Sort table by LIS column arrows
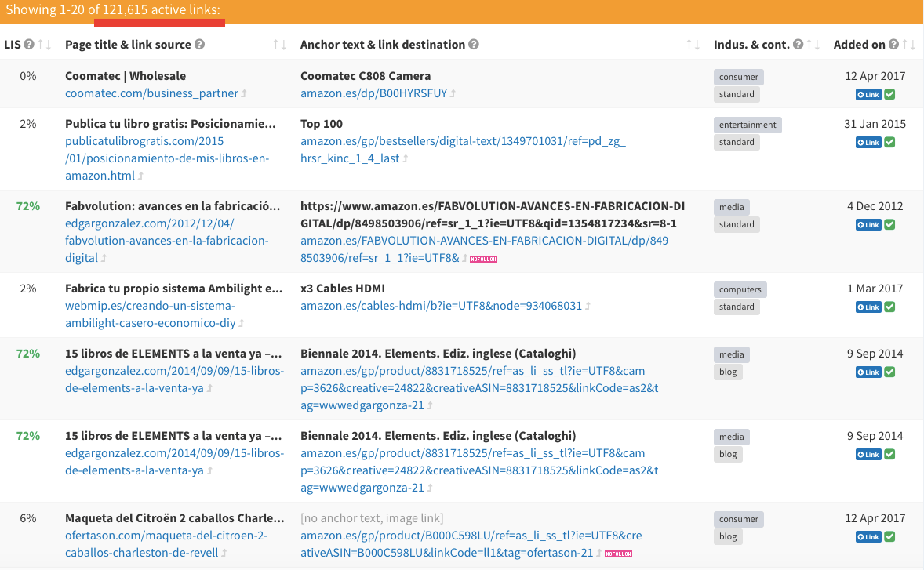924x570 pixels. (44, 45)
